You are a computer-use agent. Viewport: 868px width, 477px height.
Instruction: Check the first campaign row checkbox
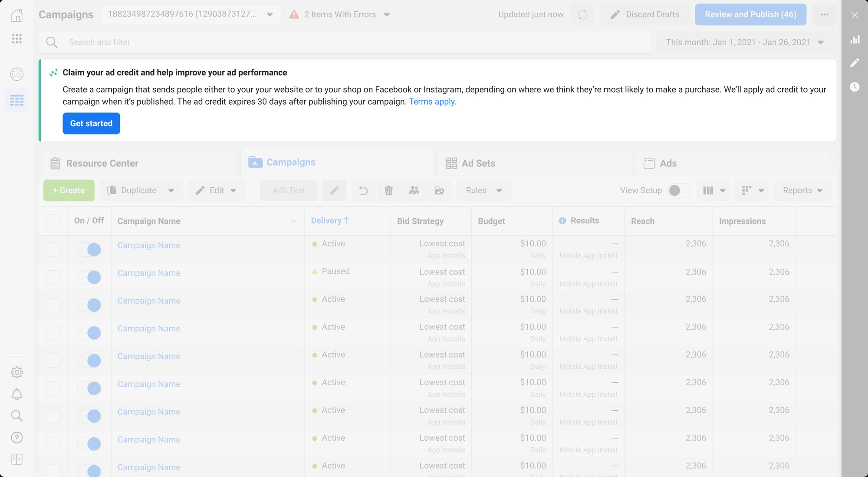pos(53,249)
